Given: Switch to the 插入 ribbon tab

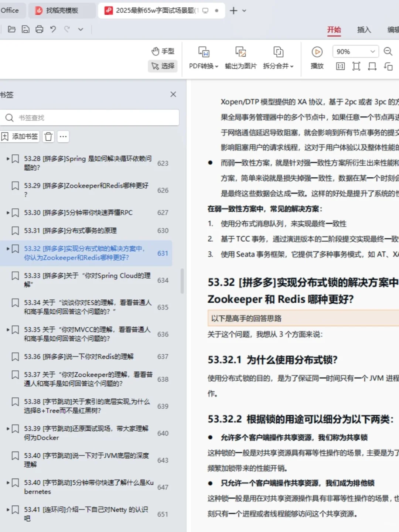Looking at the screenshot, I should [x=364, y=30].
